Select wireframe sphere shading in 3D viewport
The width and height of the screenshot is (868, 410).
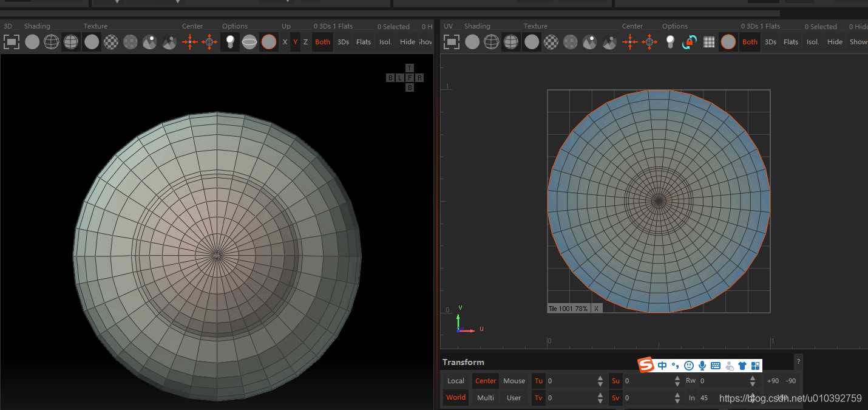pyautogui.click(x=52, y=42)
